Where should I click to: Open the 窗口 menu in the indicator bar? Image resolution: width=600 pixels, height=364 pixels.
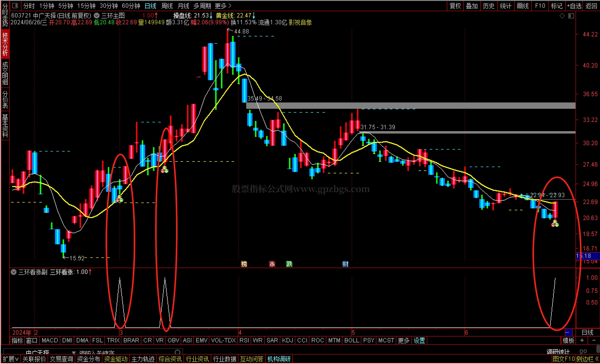32,340
